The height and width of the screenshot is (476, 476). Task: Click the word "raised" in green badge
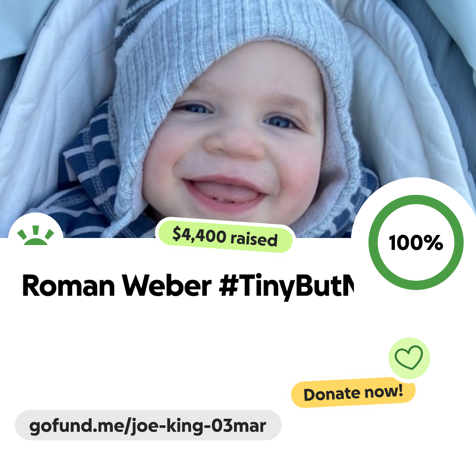254,239
